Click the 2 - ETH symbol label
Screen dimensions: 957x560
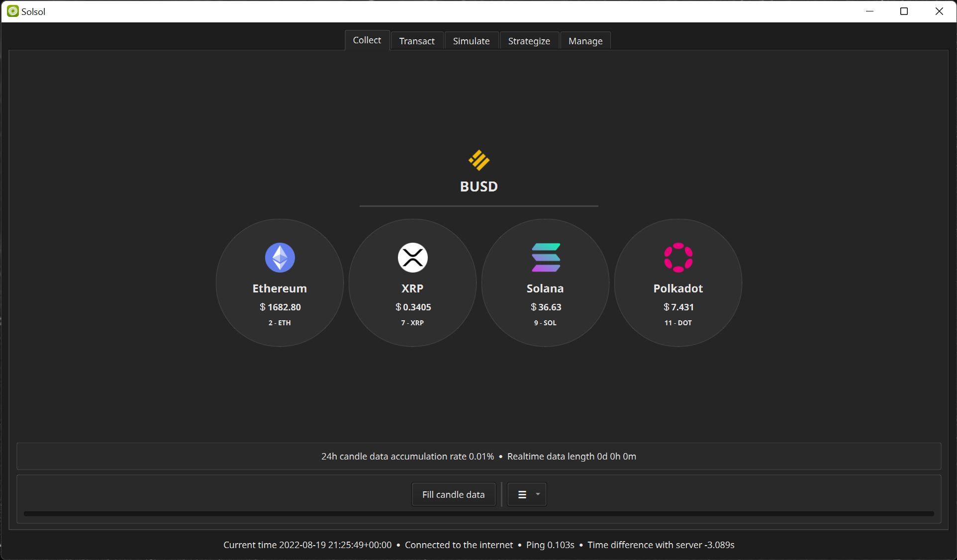(x=280, y=323)
